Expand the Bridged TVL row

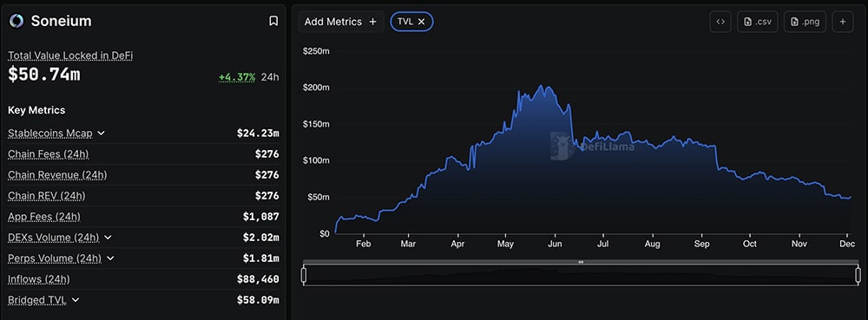pos(76,300)
